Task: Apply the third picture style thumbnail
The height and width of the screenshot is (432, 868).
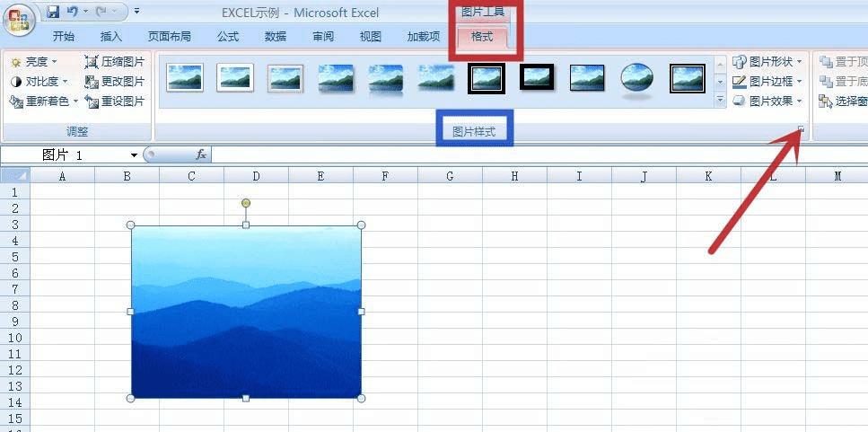Action: pos(285,78)
